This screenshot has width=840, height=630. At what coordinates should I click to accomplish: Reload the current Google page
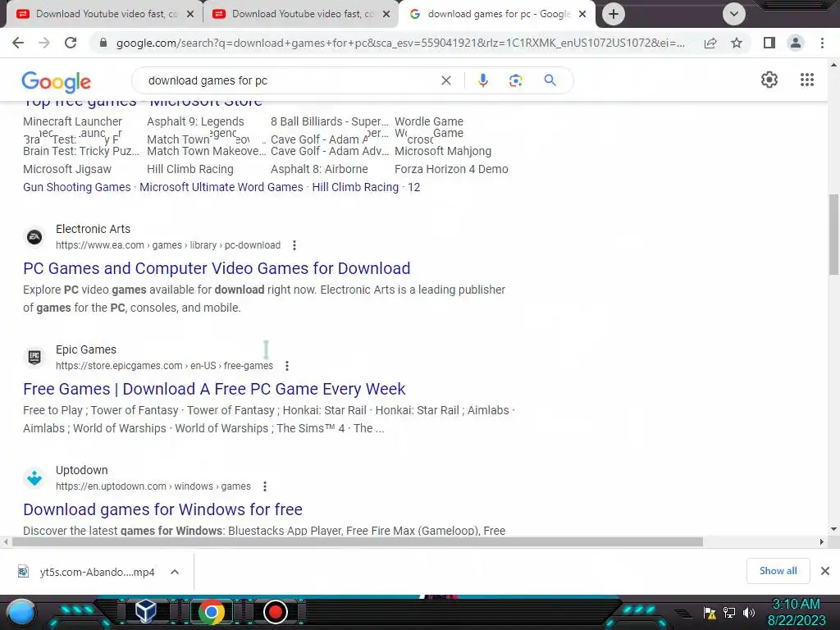(x=71, y=43)
